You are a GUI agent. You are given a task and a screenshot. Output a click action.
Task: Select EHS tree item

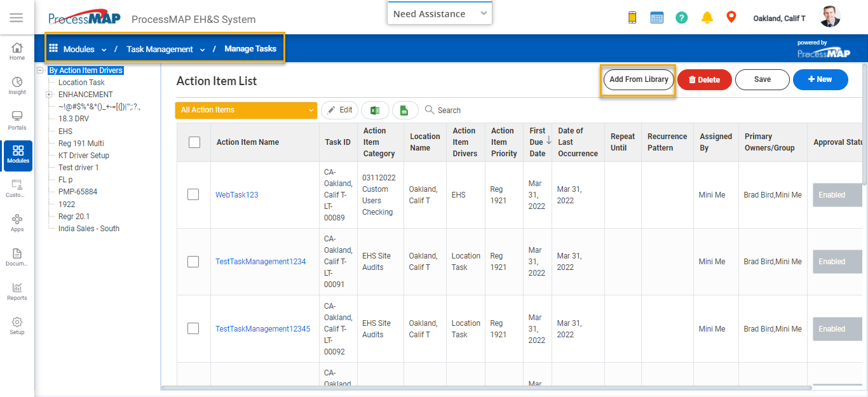coord(65,131)
